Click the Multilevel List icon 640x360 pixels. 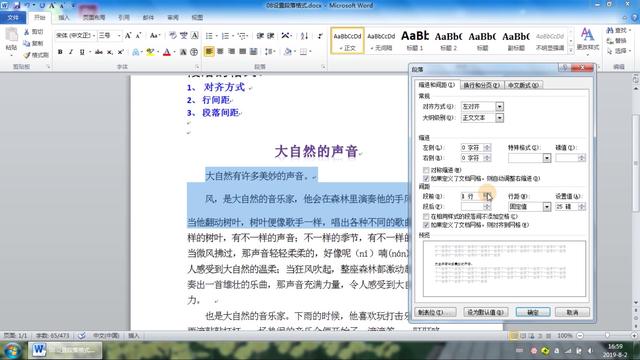coord(241,36)
